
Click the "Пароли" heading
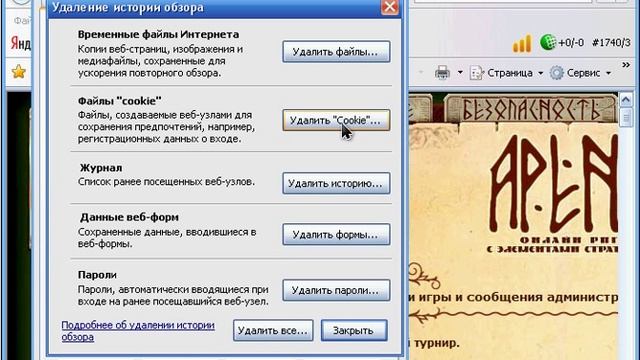click(x=97, y=275)
